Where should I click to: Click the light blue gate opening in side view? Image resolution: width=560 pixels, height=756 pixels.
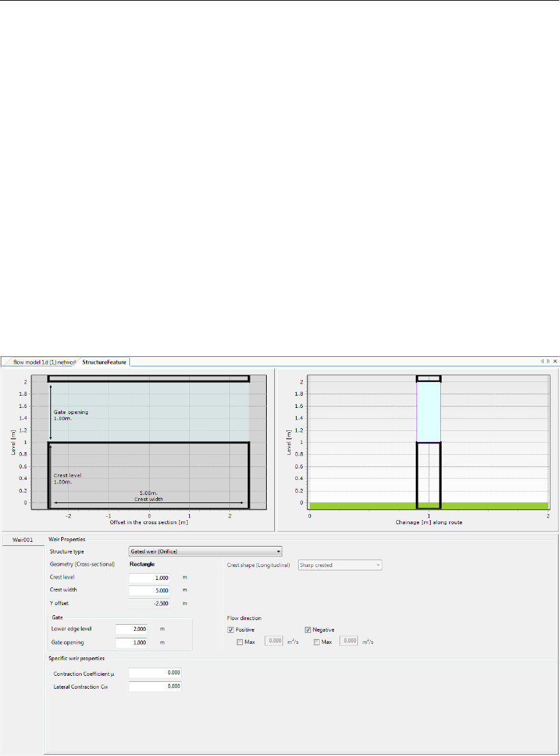coord(429,412)
